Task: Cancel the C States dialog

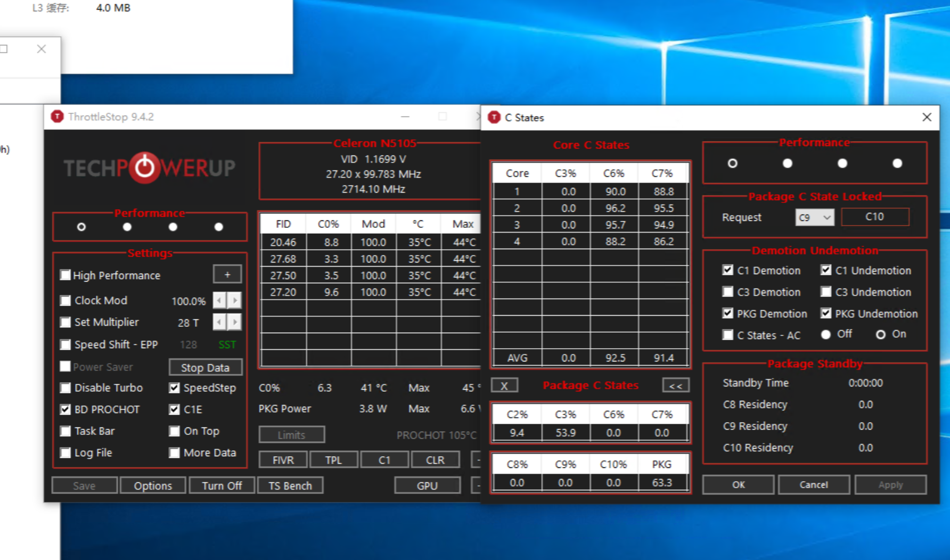Action: pos(814,484)
